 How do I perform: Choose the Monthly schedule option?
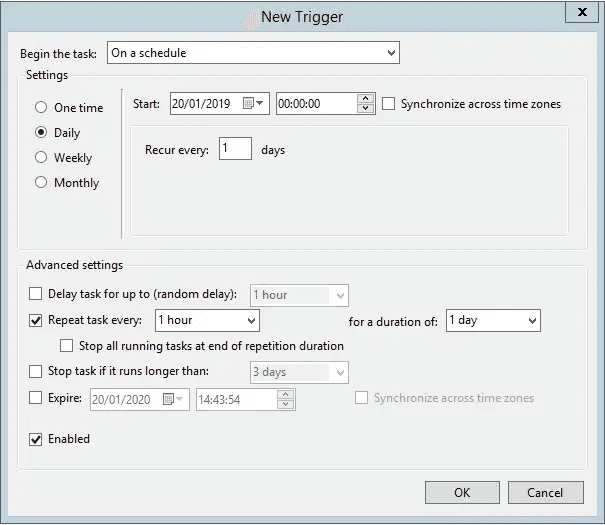point(41,182)
